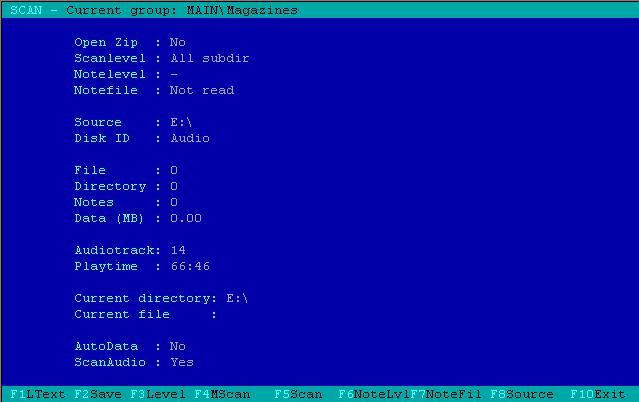This screenshot has height=402, width=639.
Task: Select F8 Source in the bottom bar
Action: [522, 394]
